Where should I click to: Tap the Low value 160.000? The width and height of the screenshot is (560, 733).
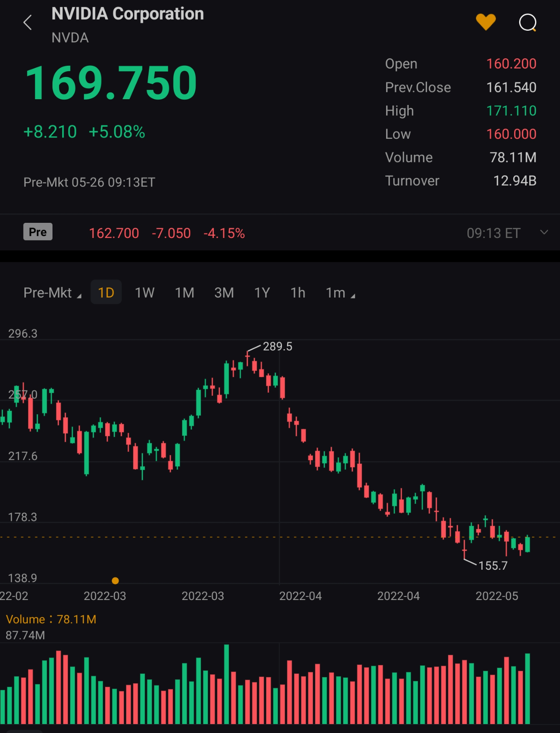(x=512, y=134)
